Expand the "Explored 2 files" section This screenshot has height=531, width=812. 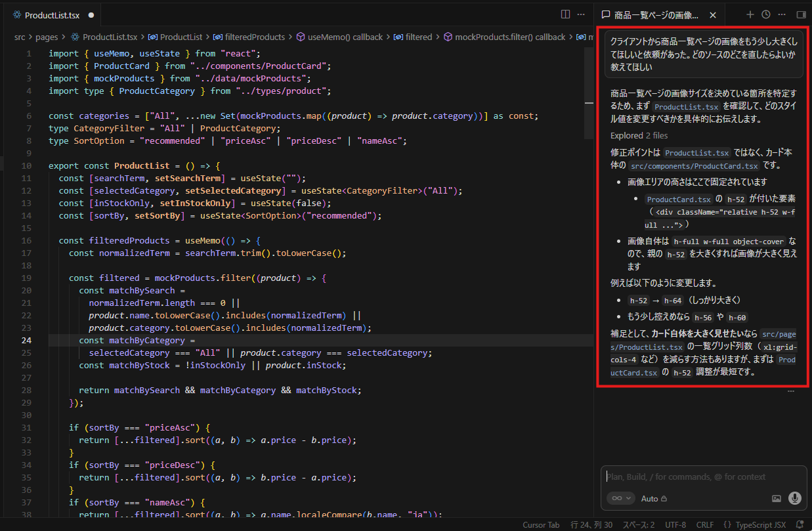639,136
